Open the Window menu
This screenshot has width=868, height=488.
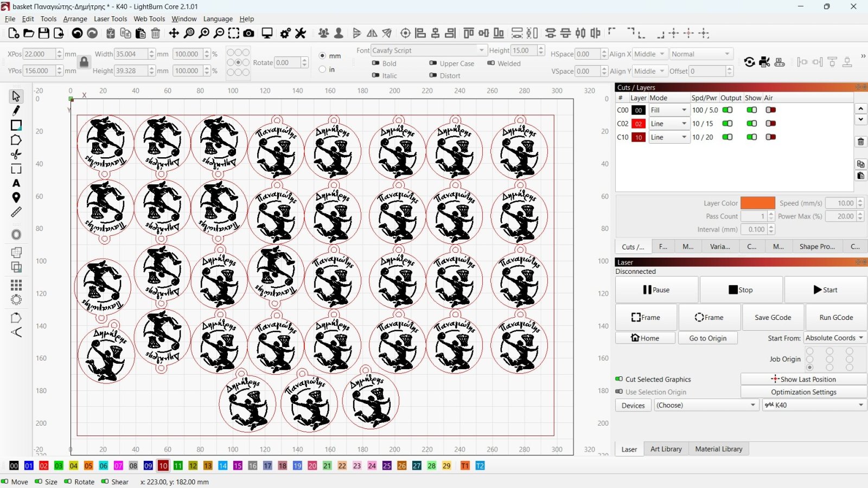coord(184,18)
